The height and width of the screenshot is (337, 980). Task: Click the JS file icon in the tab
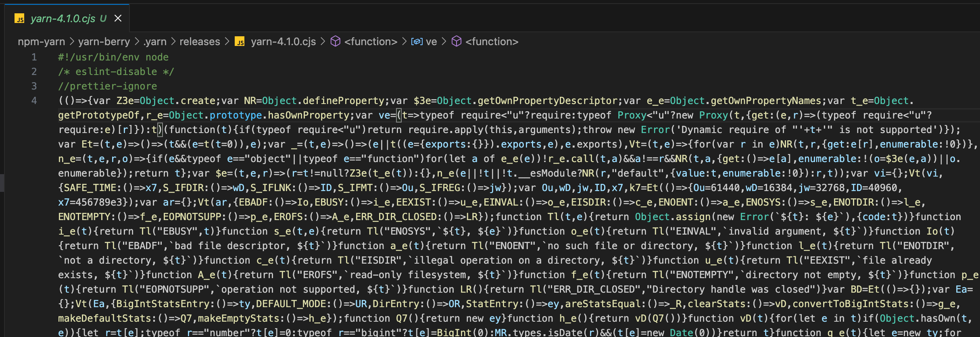click(x=19, y=19)
